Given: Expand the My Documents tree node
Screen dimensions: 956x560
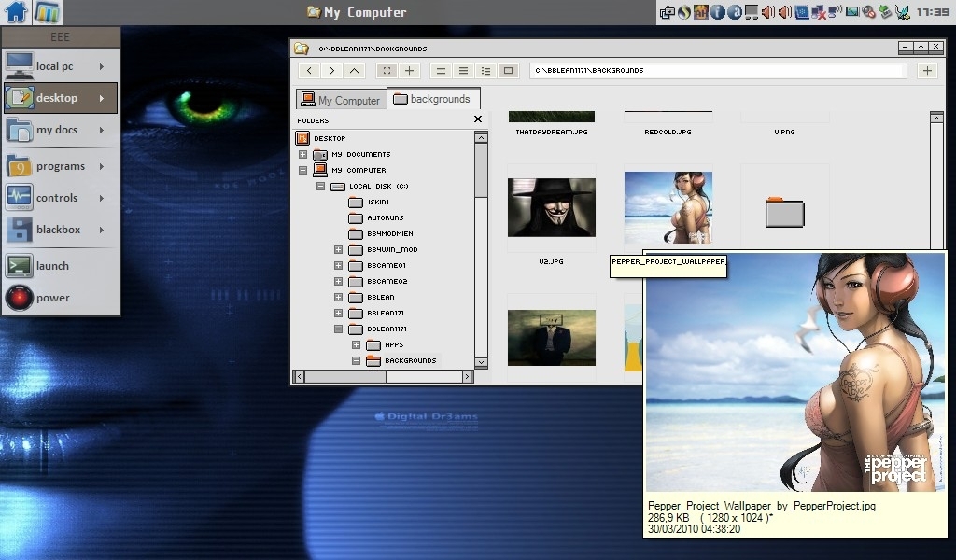Looking at the screenshot, I should point(303,154).
